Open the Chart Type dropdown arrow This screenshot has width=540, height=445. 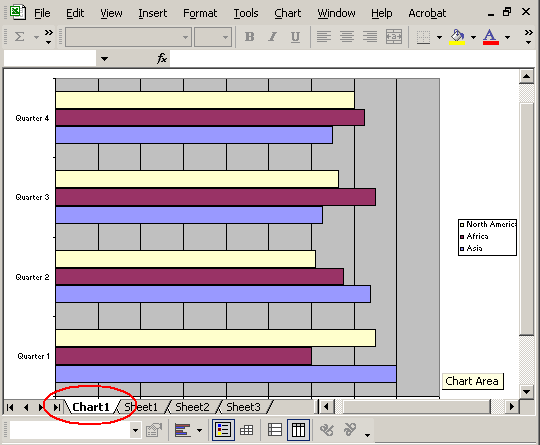click(199, 430)
